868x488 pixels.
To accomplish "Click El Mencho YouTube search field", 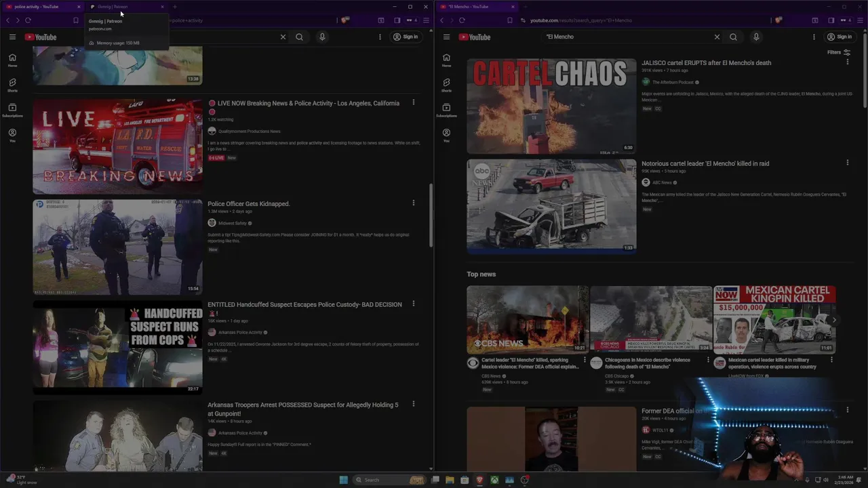I will tap(627, 37).
